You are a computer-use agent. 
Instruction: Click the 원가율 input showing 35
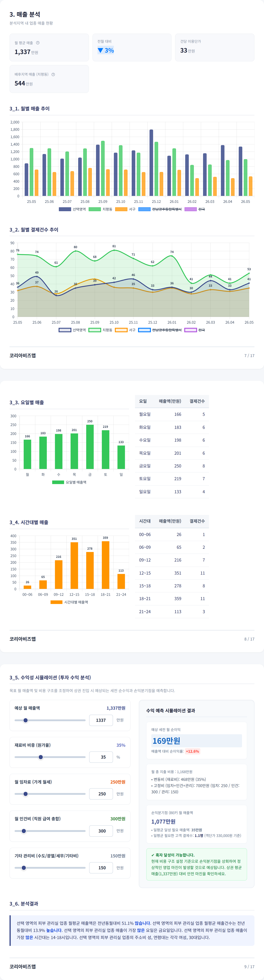point(101,757)
